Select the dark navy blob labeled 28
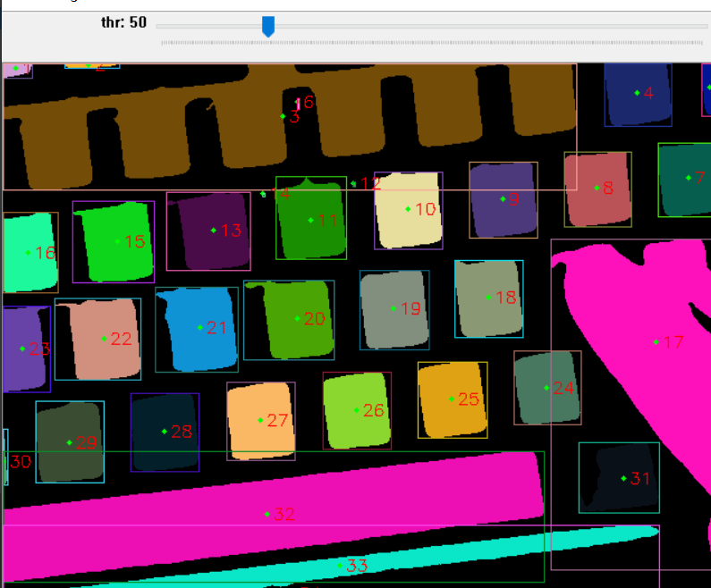This screenshot has height=588, width=711. click(x=165, y=433)
